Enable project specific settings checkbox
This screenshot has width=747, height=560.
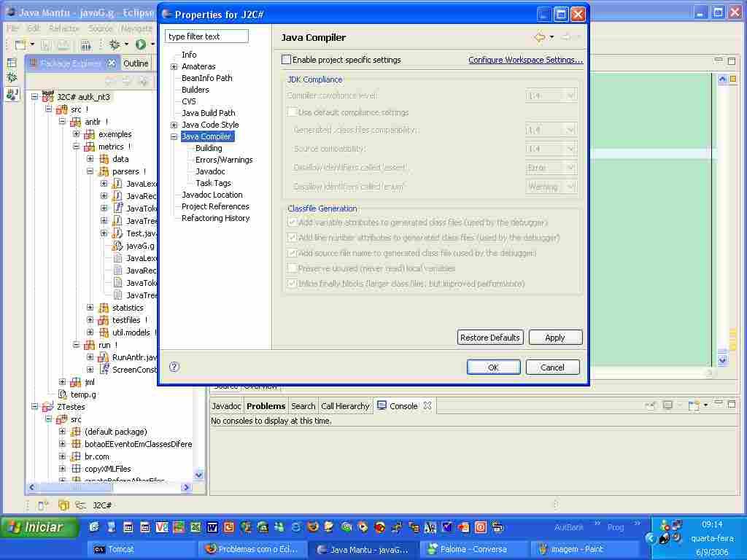(x=287, y=60)
